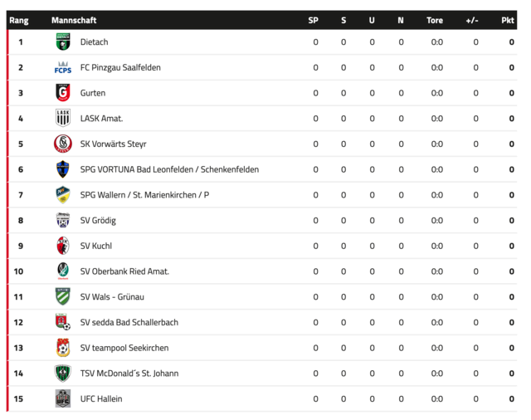Open SPG VORTUNA Bad Leonfelden / Schenkenfelden

pos(169,169)
